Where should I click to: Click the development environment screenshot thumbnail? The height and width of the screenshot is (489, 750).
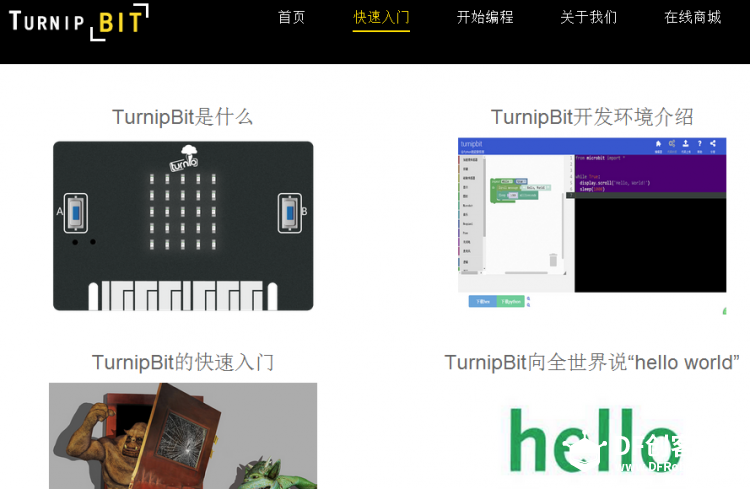[592, 226]
